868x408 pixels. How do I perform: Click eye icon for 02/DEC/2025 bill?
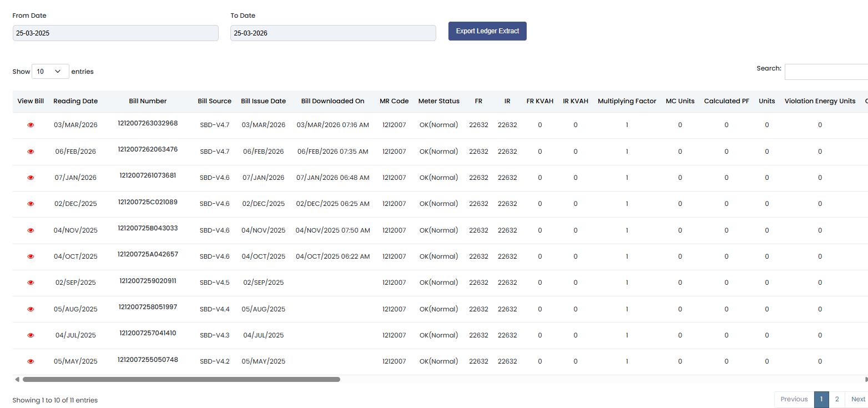(31, 204)
